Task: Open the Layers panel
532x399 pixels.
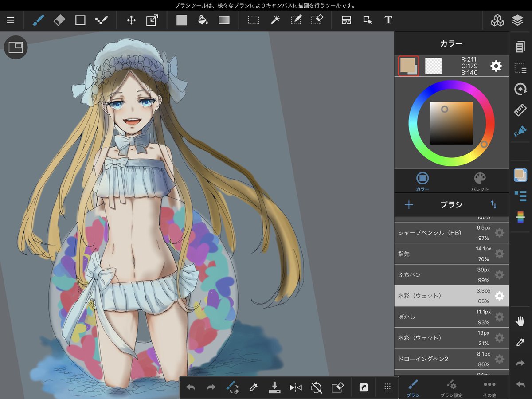Action: [x=517, y=20]
